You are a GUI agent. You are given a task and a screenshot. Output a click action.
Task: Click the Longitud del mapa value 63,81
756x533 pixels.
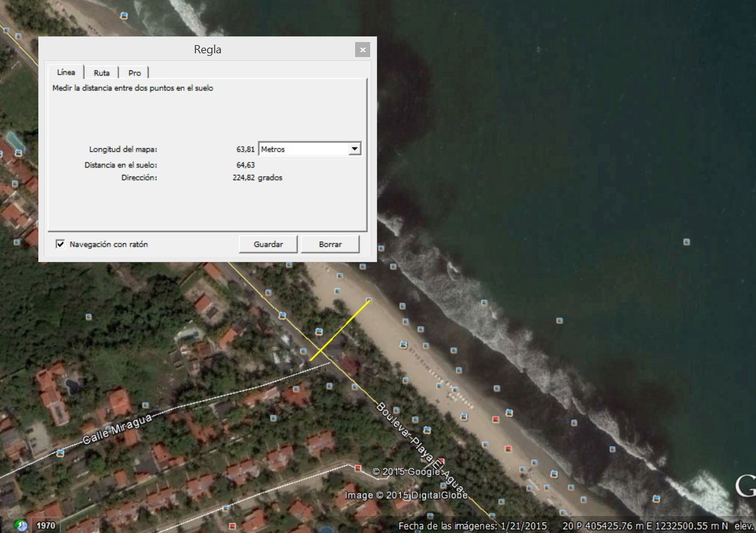coord(245,149)
